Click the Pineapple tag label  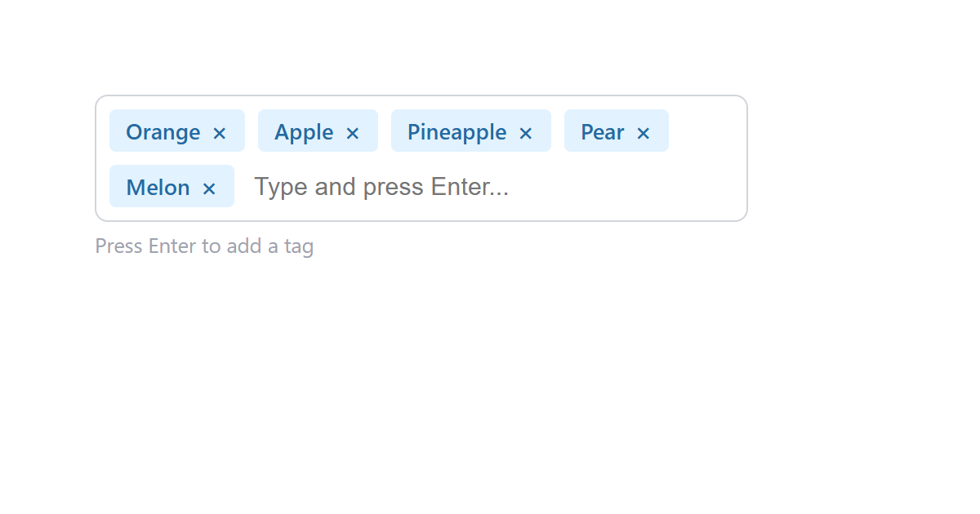(457, 131)
